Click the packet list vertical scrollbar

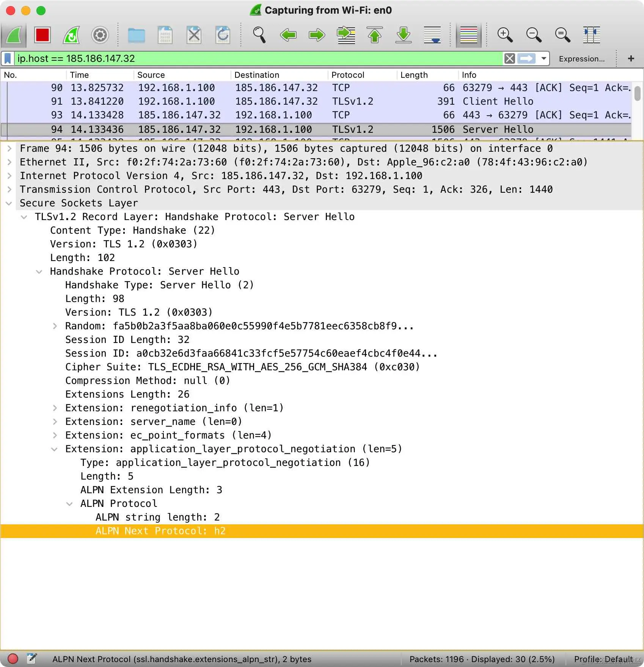point(637,93)
